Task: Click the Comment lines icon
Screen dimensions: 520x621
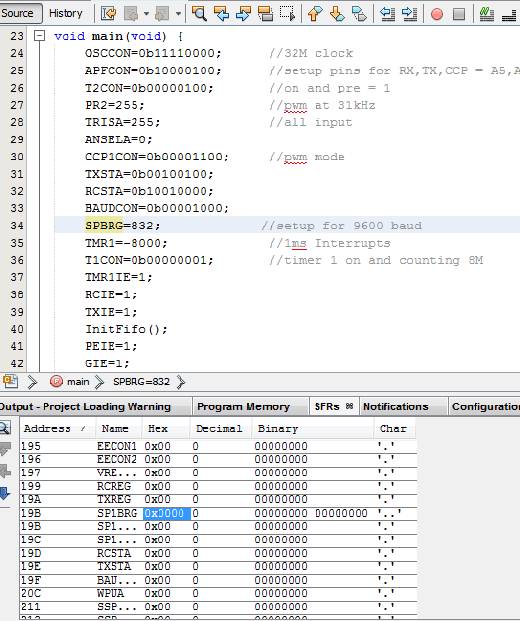Action: click(x=486, y=14)
